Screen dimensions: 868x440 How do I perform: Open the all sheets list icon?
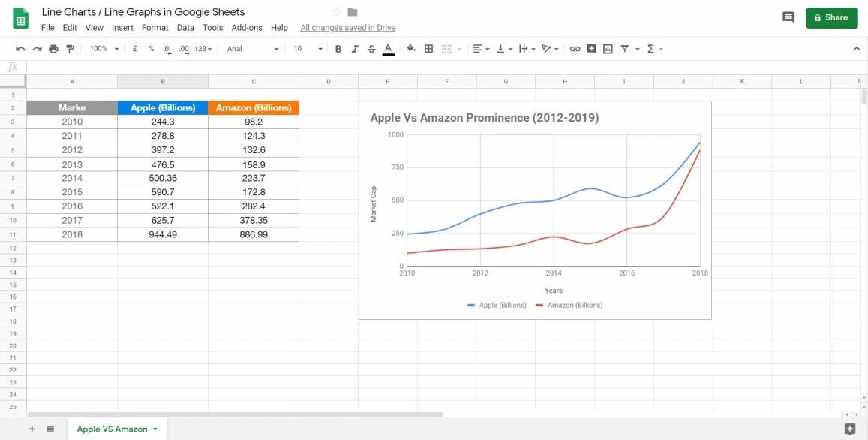[50, 429]
